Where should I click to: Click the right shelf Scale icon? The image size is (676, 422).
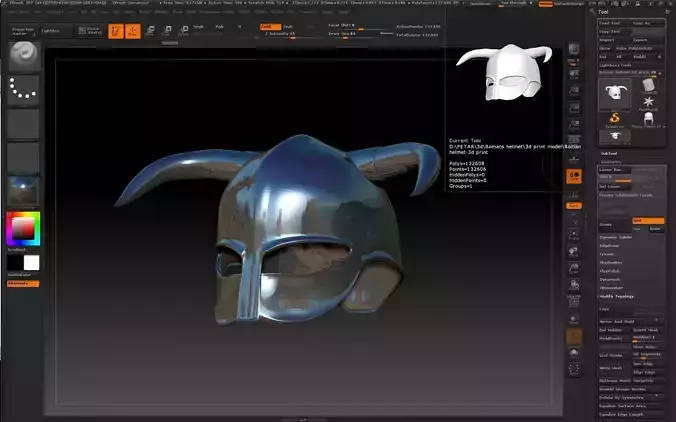(574, 268)
